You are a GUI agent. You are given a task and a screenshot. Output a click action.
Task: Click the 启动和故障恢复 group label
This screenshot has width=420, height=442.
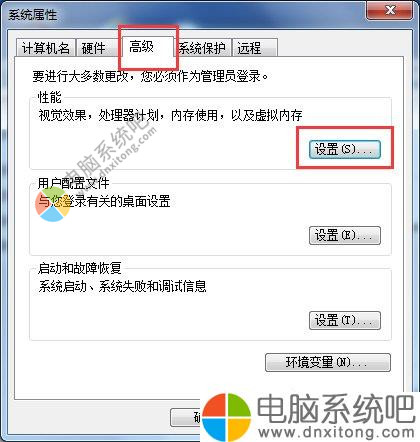pyautogui.click(x=80, y=268)
